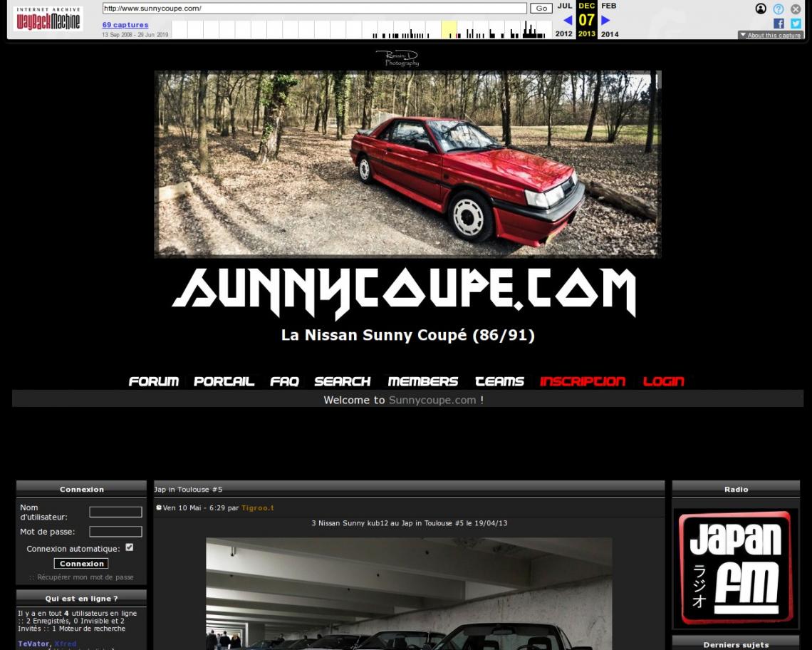Open the Wayback help question-mark icon
The height and width of the screenshot is (650, 812).
779,9
